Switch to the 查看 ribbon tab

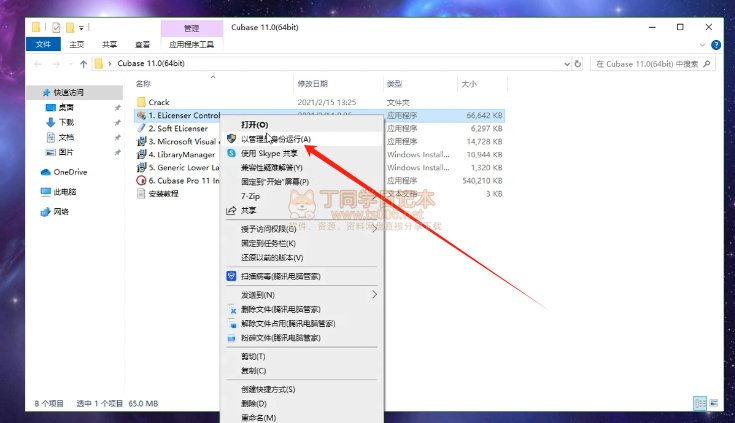[x=142, y=44]
